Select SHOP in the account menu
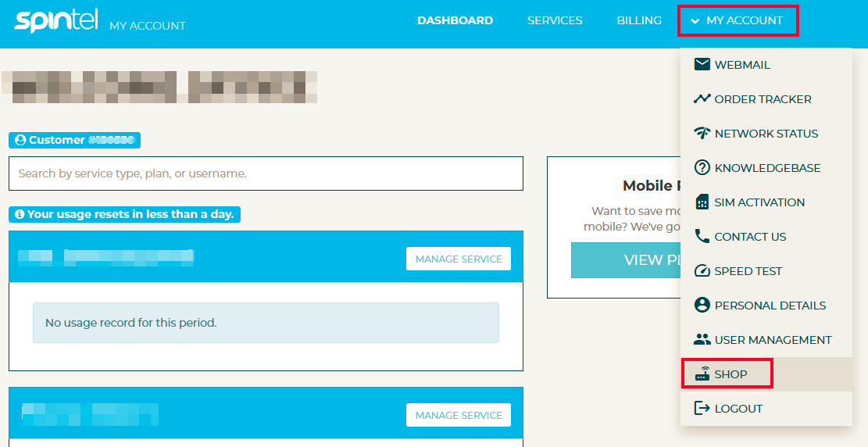868x447 pixels. (x=766, y=374)
